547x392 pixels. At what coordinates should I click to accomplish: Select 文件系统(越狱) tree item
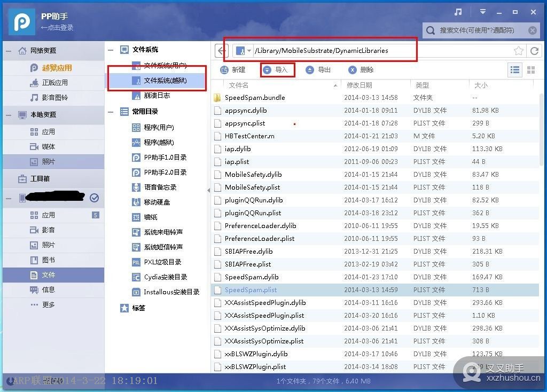tap(157, 81)
